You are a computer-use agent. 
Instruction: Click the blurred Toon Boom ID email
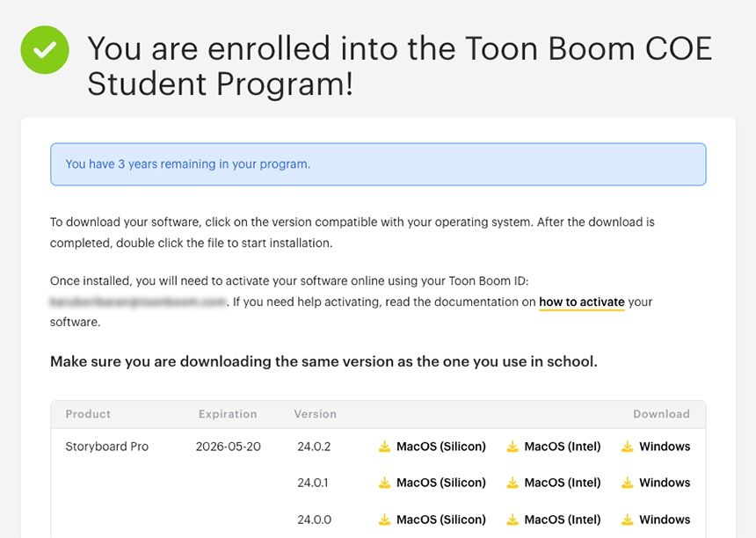click(x=138, y=302)
